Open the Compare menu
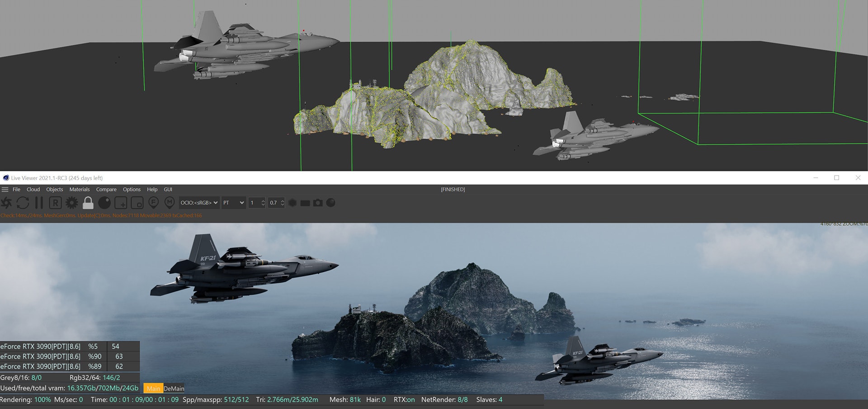This screenshot has height=409, width=868. pos(106,190)
